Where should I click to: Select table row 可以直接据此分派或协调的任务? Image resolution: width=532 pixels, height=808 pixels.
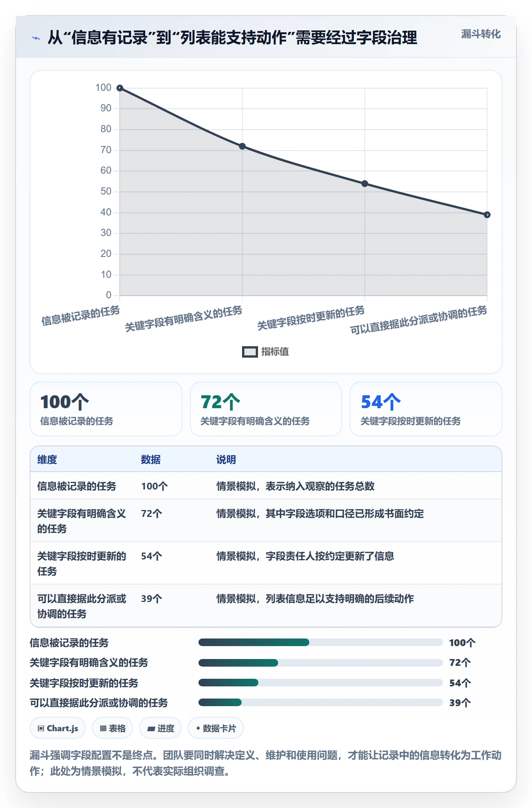266,606
